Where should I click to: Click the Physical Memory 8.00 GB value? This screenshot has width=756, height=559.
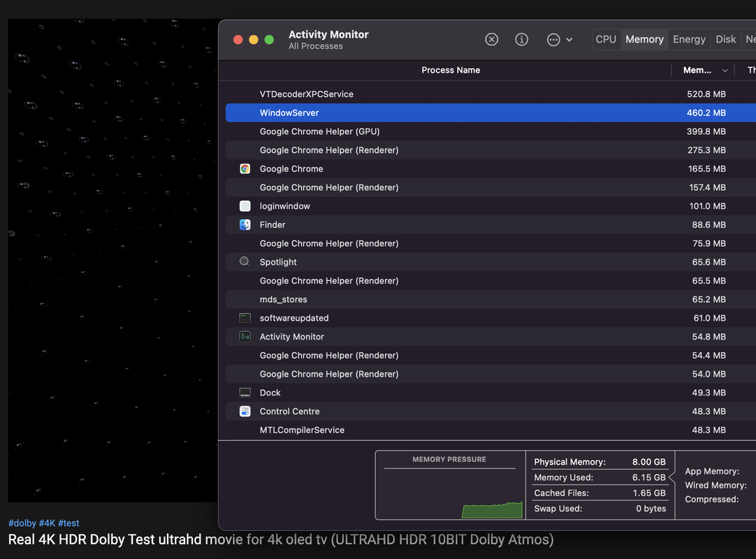648,462
